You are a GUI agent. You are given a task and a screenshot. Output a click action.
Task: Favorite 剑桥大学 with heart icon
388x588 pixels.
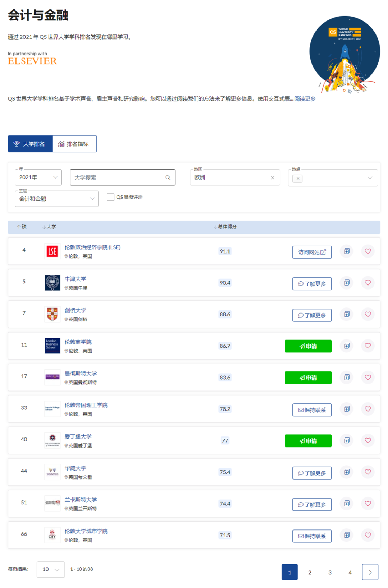368,314
